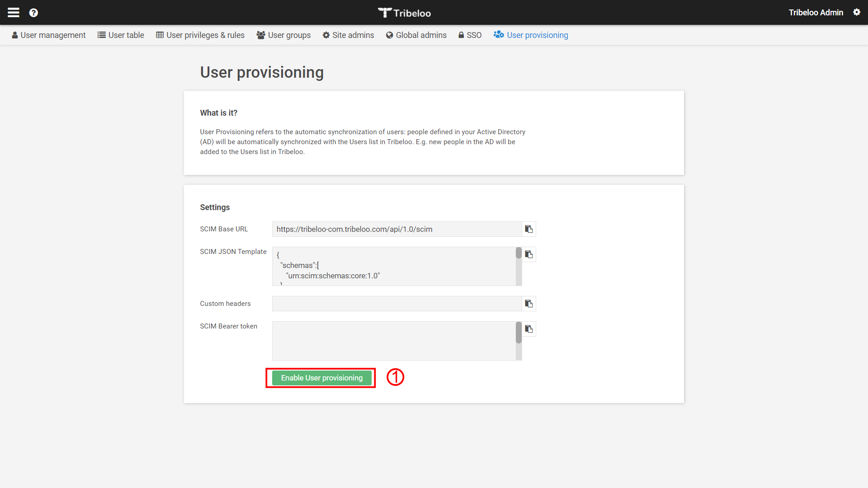868x488 pixels.
Task: Click the Tribeloo settings gear icon
Action: click(857, 12)
